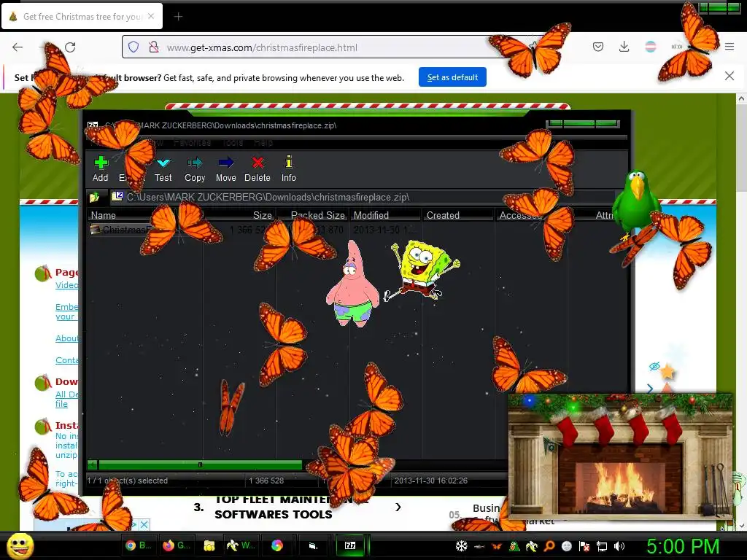Click the network tray icon
The height and width of the screenshot is (560, 747).
pos(602,546)
